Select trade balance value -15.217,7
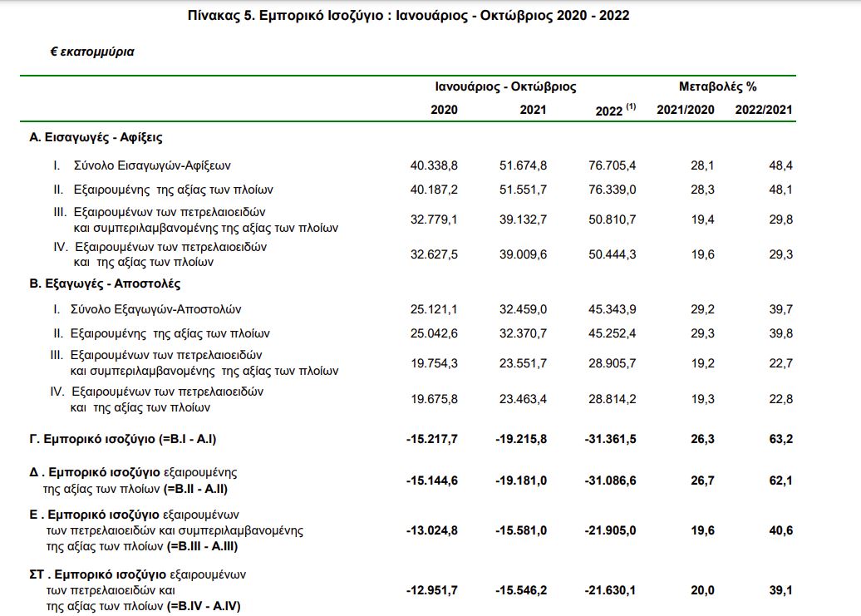Viewport: 861px width, 616px height. click(432, 439)
